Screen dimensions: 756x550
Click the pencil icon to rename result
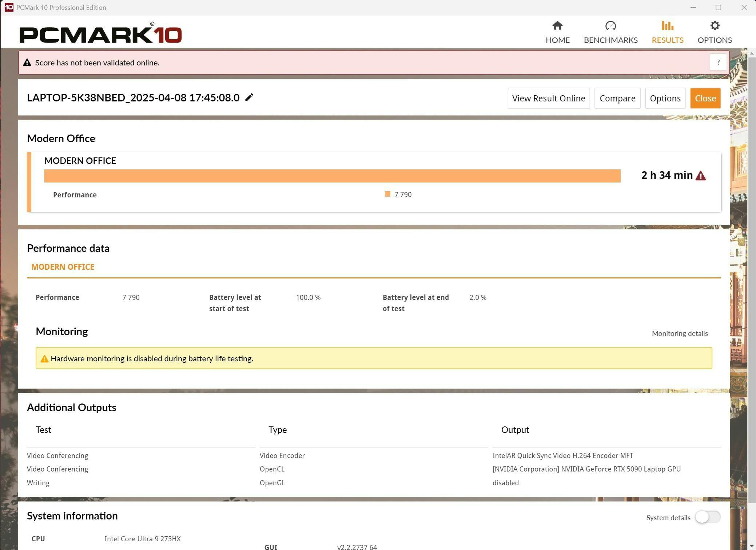(x=249, y=97)
